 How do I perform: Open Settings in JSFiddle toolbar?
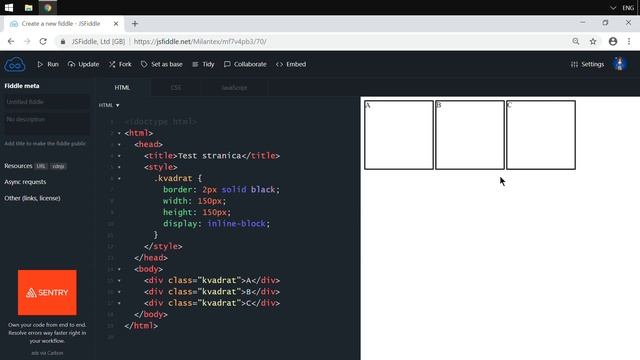coord(587,64)
